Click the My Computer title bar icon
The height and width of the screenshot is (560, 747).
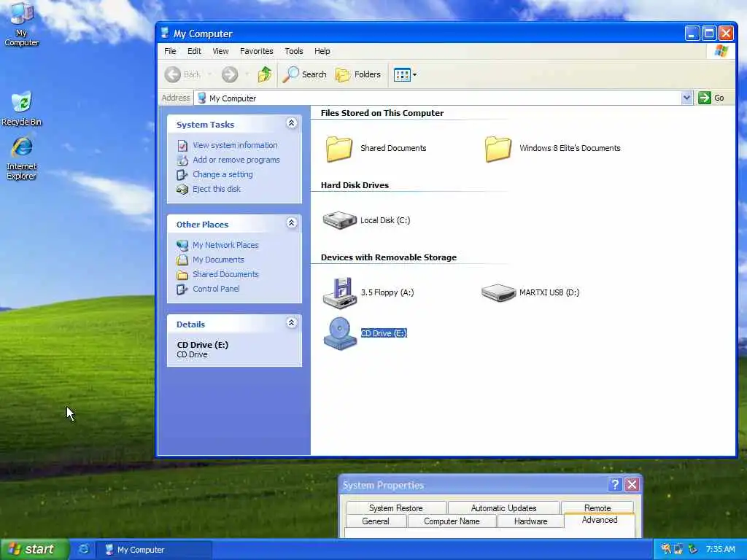[165, 33]
